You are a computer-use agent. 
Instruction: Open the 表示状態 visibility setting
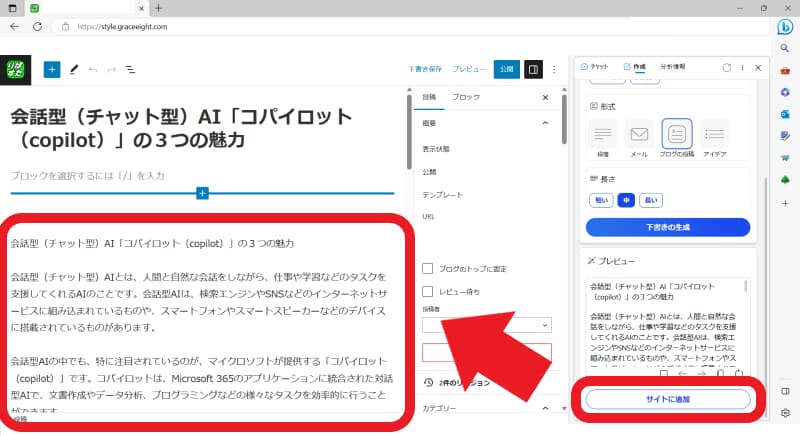(436, 149)
